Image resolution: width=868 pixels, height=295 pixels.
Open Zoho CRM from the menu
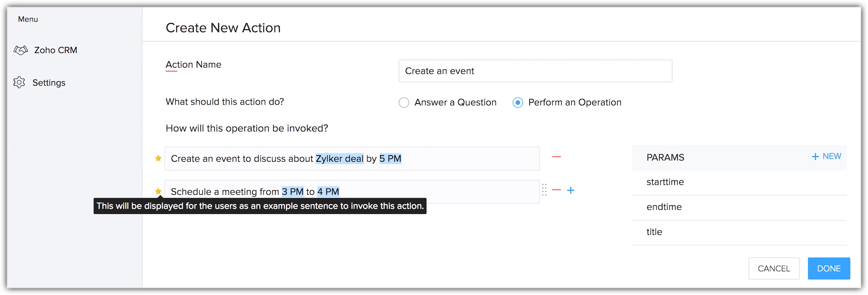pos(55,50)
